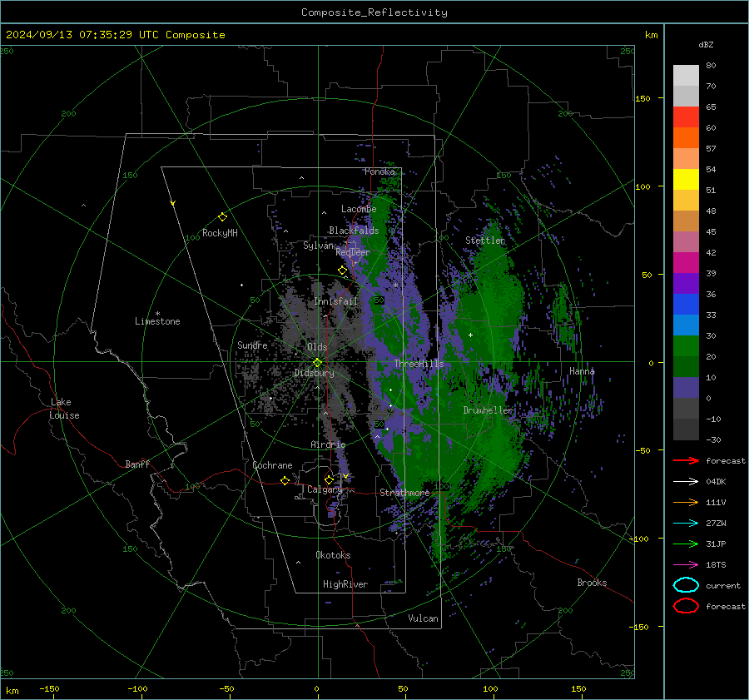Click the Composite_Reflectivity title text
Viewport: 749px width, 700px height.
point(374,12)
